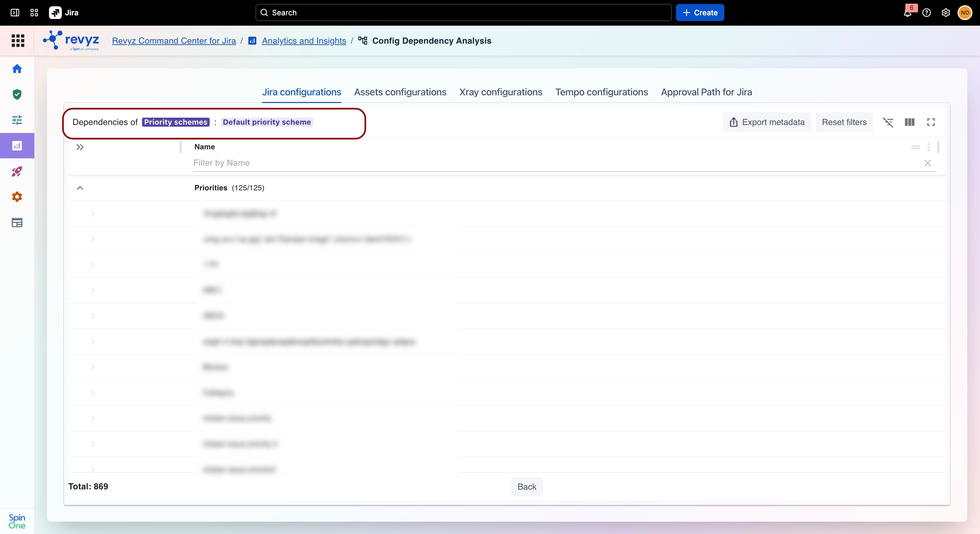The width and height of the screenshot is (980, 534).
Task: Open the Revyz nine-dot apps grid
Action: pos(17,41)
